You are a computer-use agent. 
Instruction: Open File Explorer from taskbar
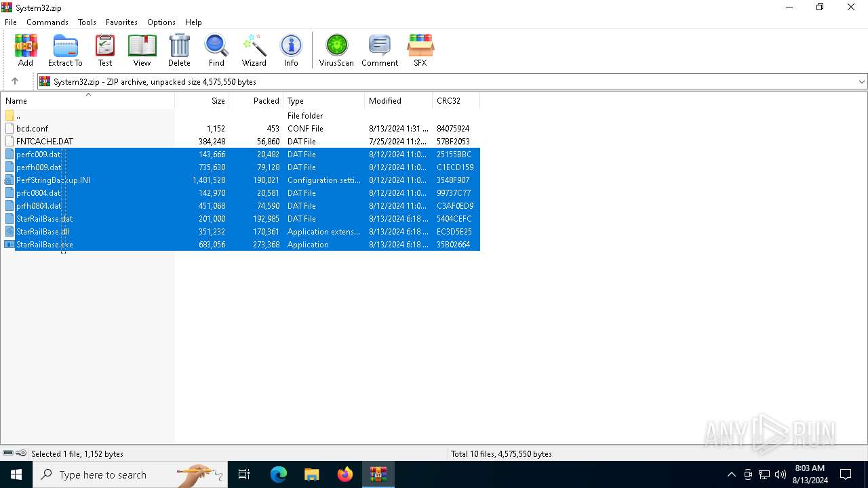coord(312,474)
